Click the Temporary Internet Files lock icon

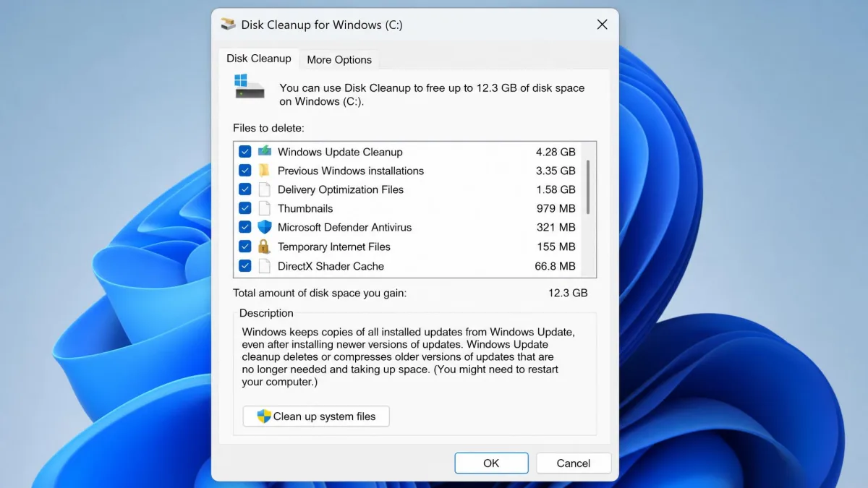click(265, 247)
